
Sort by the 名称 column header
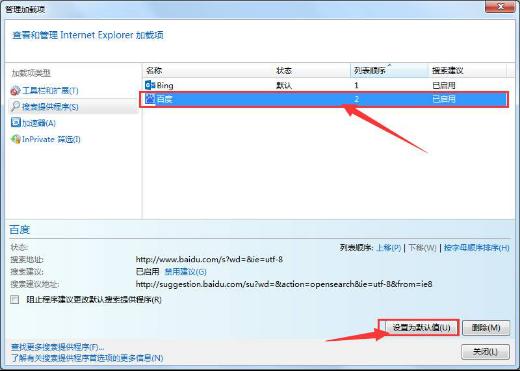pyautogui.click(x=208, y=70)
